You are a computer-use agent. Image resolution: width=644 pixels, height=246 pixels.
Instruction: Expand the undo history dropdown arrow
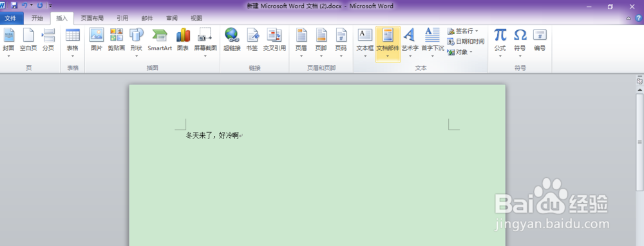31,5
